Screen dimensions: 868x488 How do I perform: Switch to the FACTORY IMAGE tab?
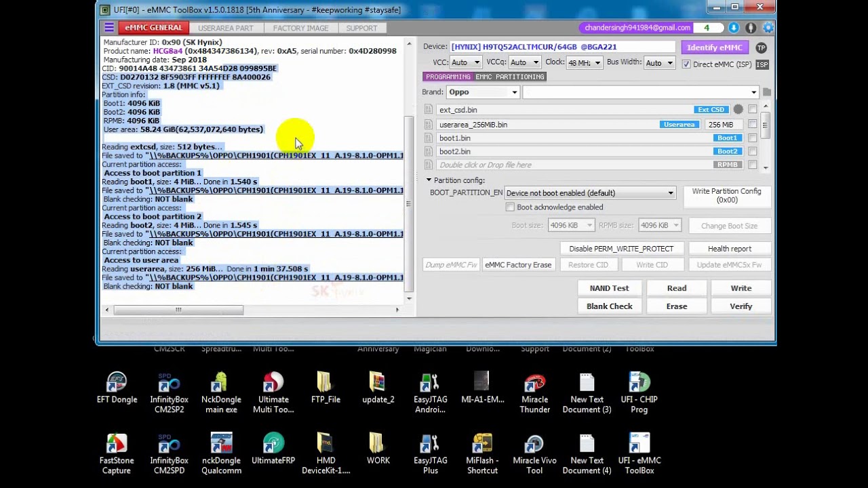click(x=300, y=28)
